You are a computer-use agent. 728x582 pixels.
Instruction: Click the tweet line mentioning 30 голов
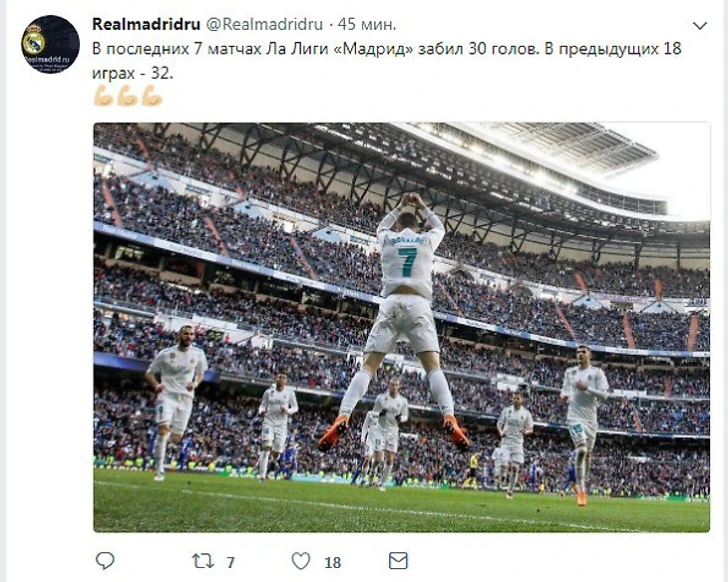tap(387, 49)
